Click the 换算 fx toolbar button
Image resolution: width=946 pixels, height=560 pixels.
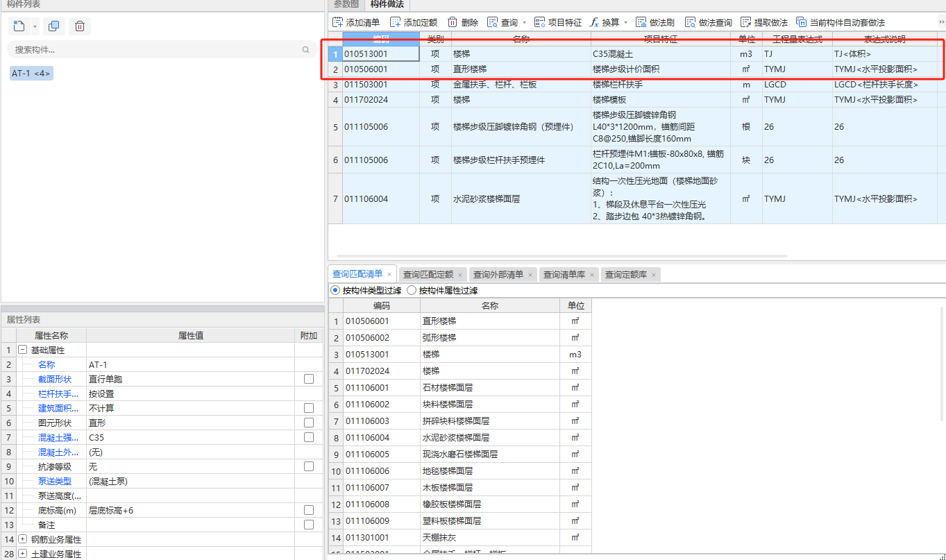point(605,22)
